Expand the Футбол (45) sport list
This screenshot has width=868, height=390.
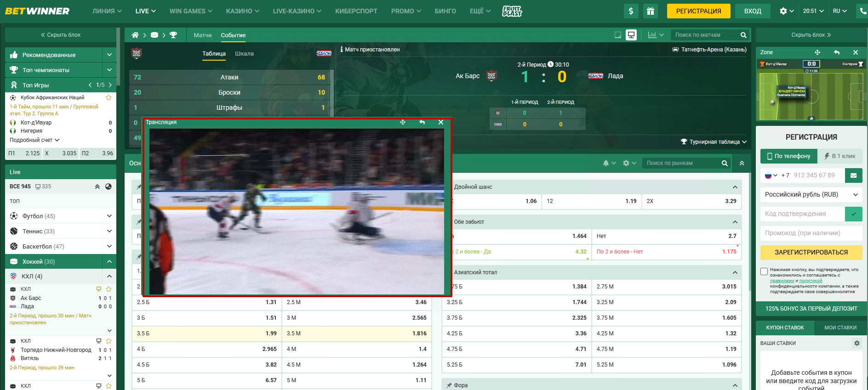(109, 216)
